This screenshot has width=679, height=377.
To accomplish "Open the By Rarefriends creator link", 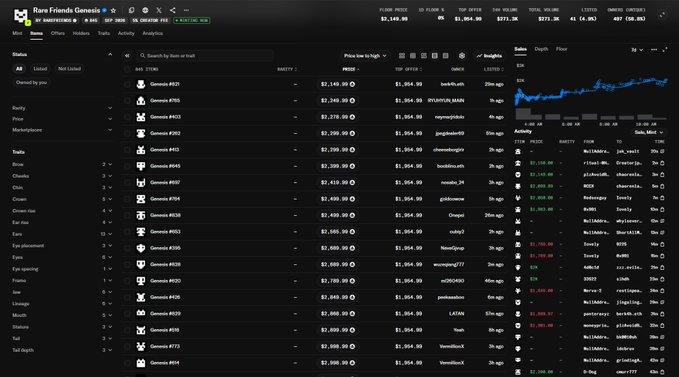I will [56, 20].
